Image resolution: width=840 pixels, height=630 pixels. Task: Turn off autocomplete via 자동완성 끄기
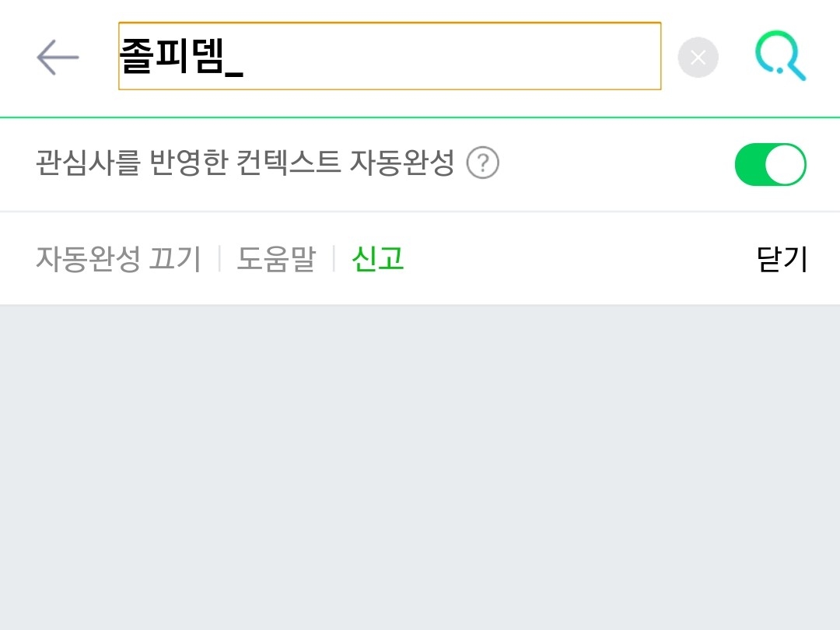click(118, 259)
